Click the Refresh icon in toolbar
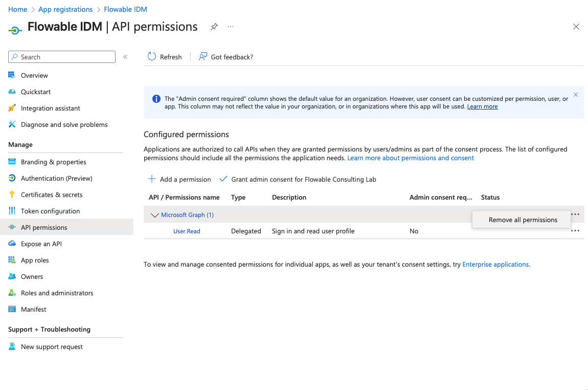Image resolution: width=588 pixels, height=390 pixels. point(152,57)
